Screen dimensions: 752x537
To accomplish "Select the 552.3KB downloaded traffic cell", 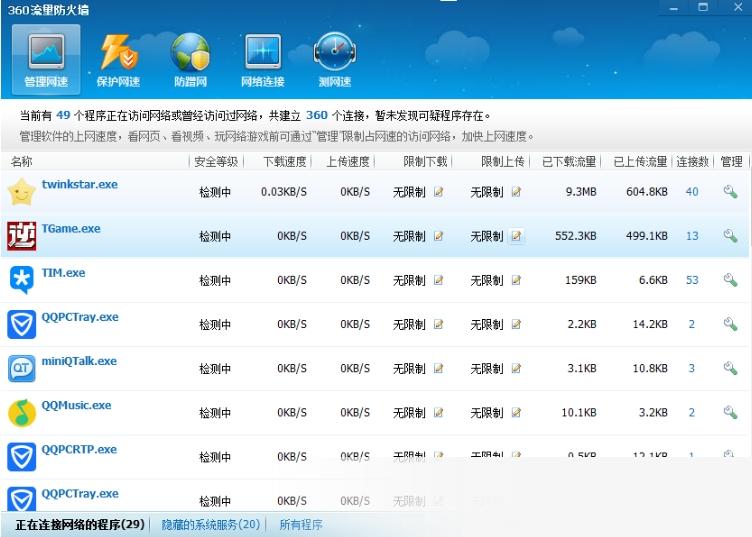I will [x=576, y=236].
